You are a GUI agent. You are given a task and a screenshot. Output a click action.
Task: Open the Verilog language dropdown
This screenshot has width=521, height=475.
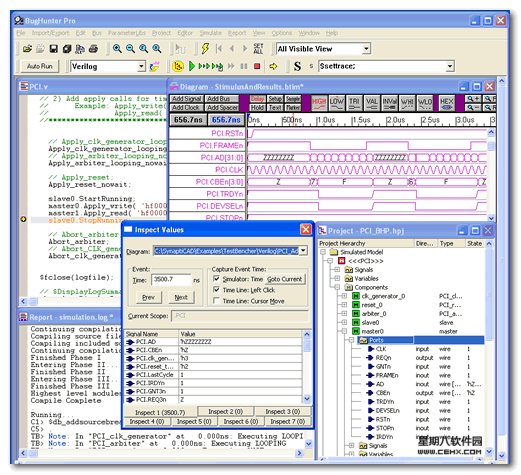[x=141, y=66]
